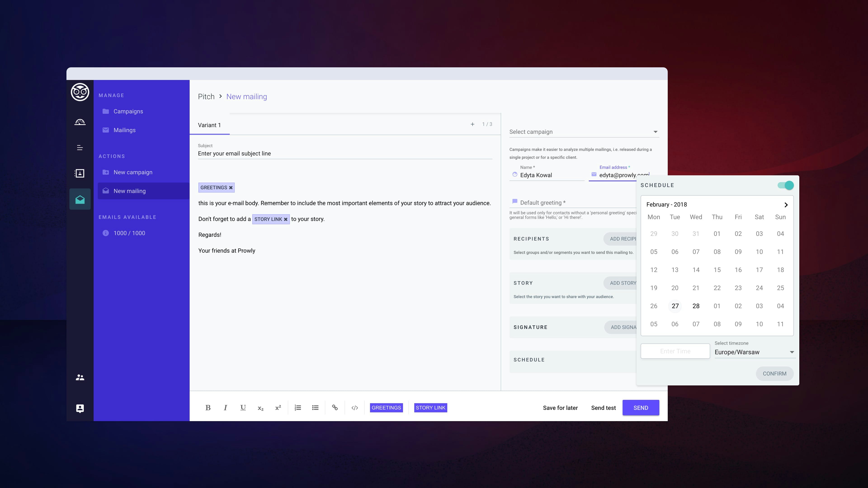868x488 pixels.
Task: Click the Enter Time field
Action: [675, 351]
